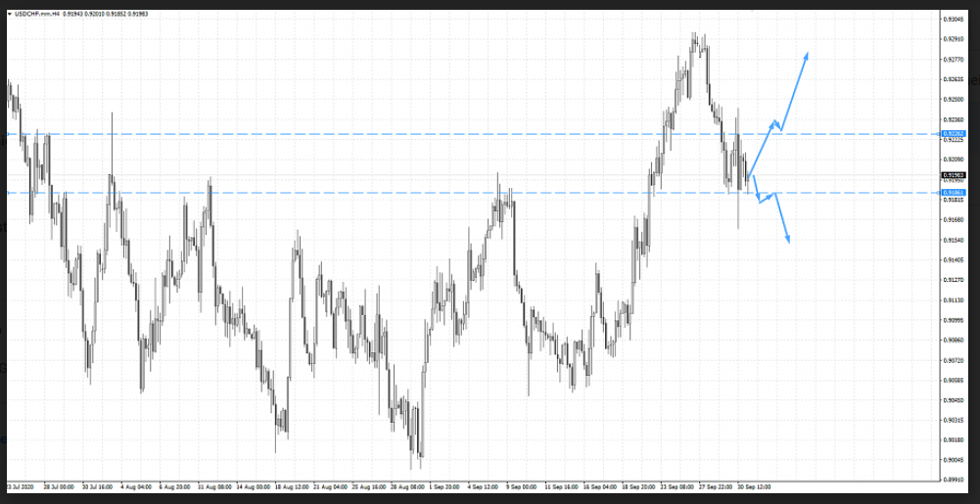980x504 pixels.
Task: Click the 0.90860 label on price scale
Action: coord(954,340)
